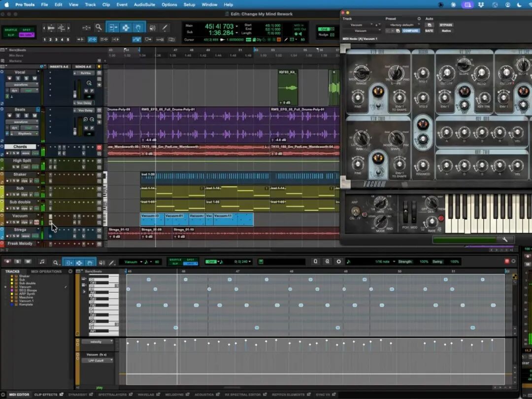Select the Zoomer tool in Edit toolbar

tap(99, 28)
